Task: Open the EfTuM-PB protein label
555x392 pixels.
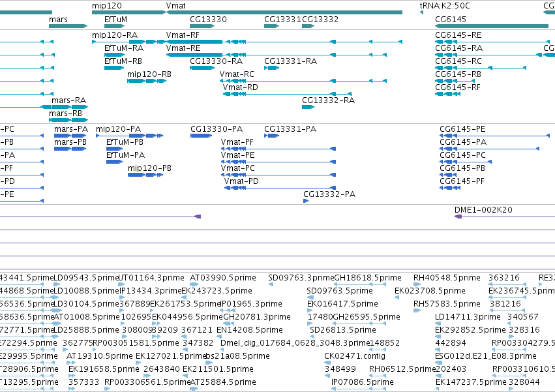Action: (x=125, y=142)
